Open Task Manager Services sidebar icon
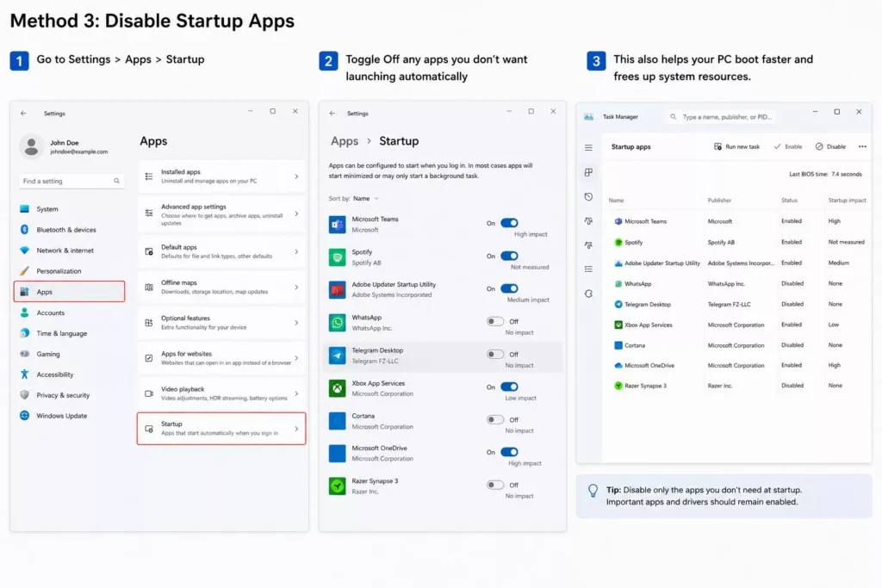Screen dimensions: 882x588 (x=588, y=294)
